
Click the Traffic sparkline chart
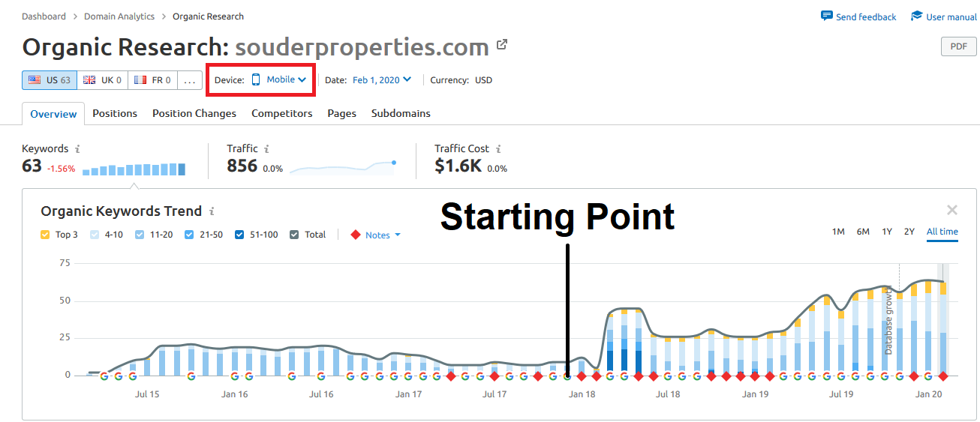pos(343,167)
